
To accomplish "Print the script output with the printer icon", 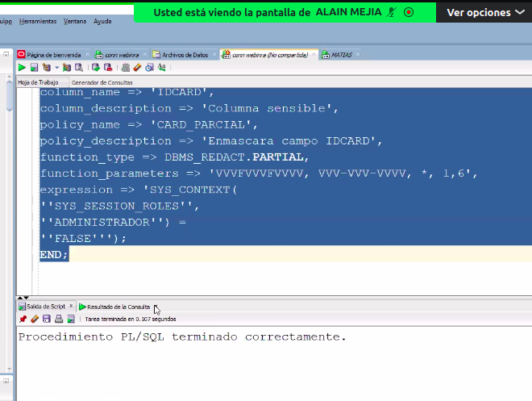I will (59, 320).
